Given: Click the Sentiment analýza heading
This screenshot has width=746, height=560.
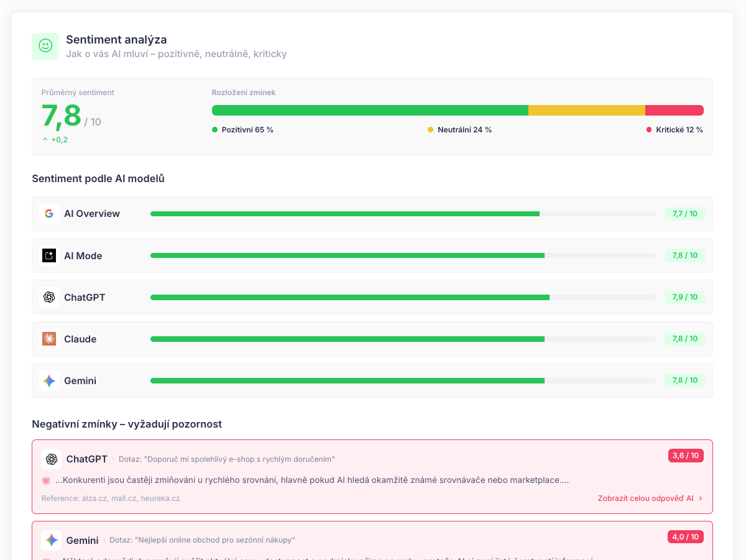Looking at the screenshot, I should [x=116, y=40].
